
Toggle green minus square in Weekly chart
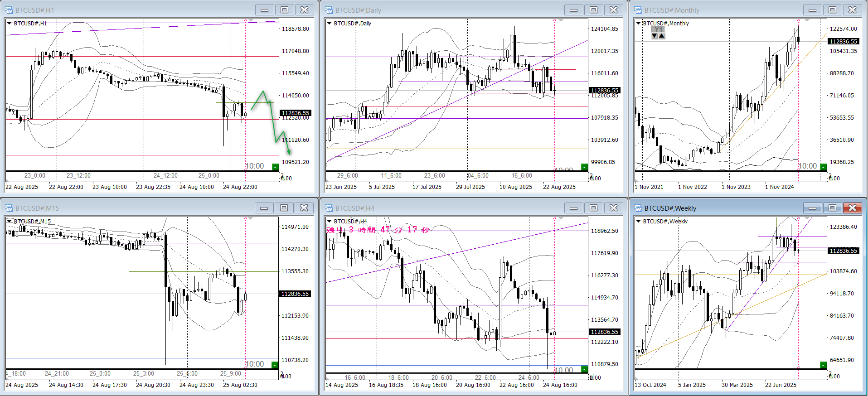(x=823, y=365)
